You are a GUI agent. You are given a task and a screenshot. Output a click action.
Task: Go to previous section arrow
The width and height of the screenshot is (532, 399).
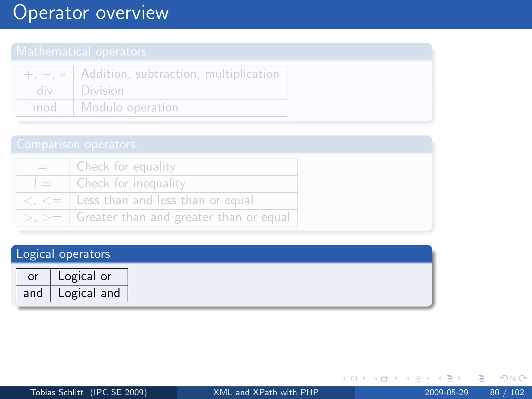(x=440, y=378)
